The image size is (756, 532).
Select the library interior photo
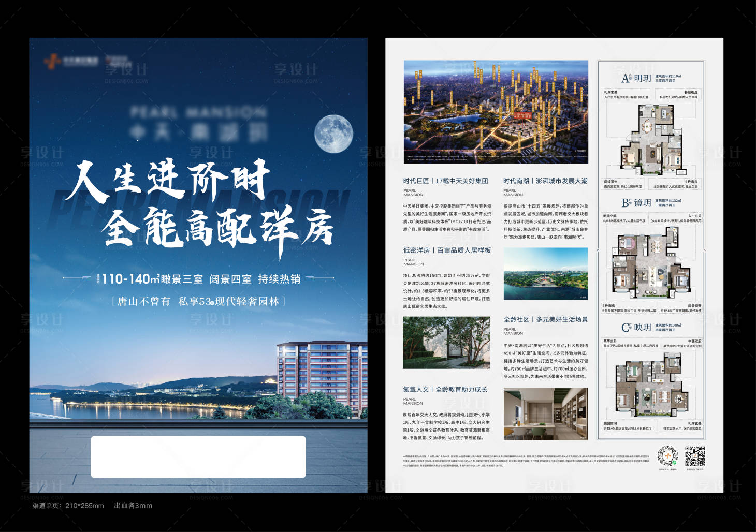(546, 414)
